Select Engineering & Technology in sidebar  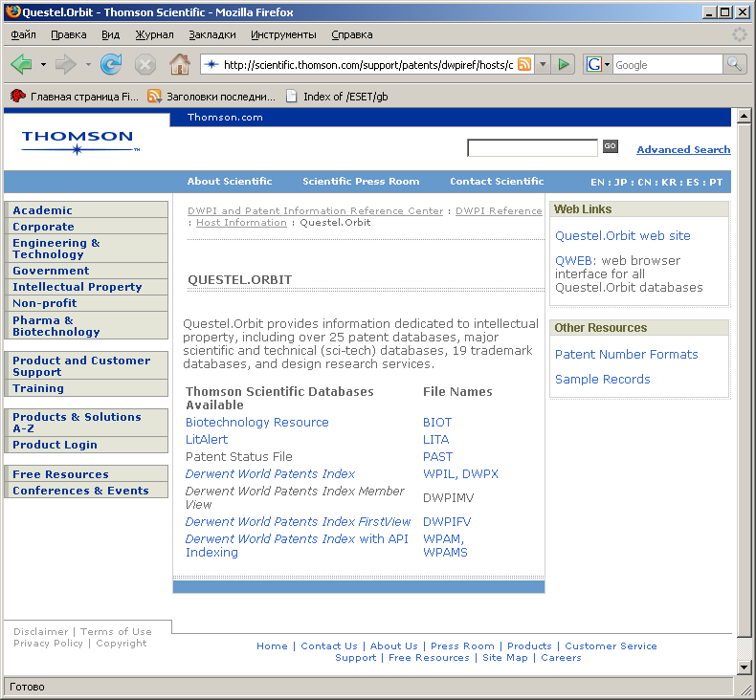click(86, 249)
